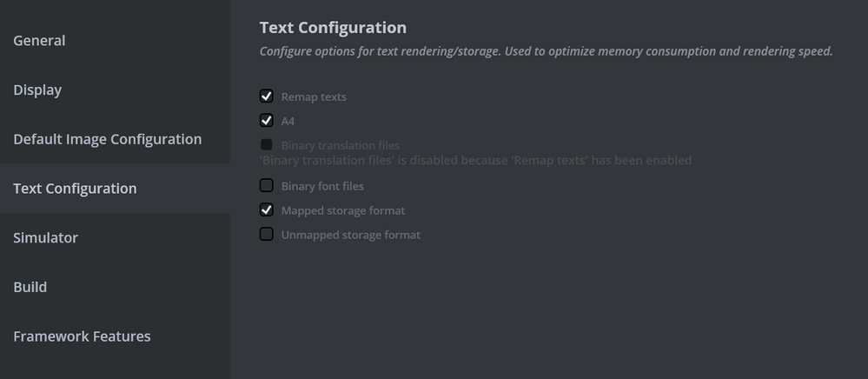Click the 'Unmapped storage format' label text
This screenshot has width=868, height=379.
point(351,235)
